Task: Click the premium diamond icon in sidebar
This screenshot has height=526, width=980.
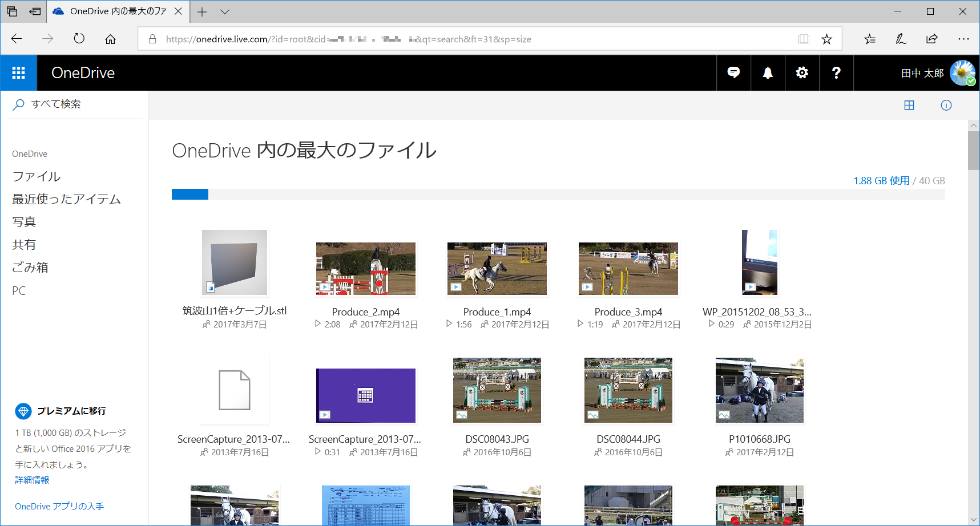Action: coord(23,411)
